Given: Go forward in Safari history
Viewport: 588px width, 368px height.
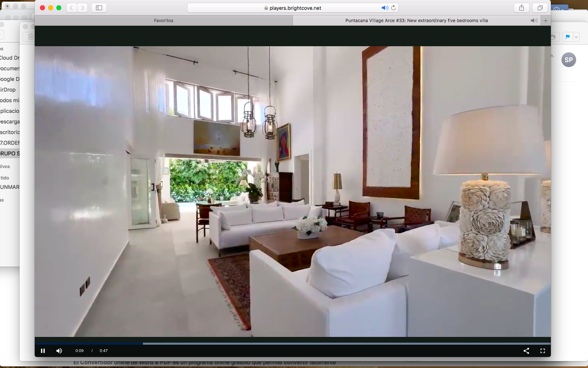Looking at the screenshot, I should 82,8.
